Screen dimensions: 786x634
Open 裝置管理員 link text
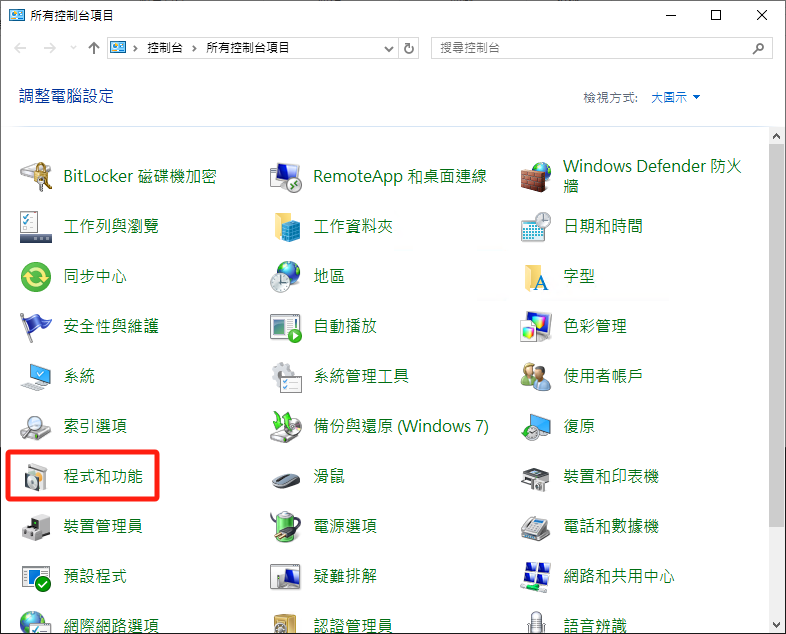103,526
